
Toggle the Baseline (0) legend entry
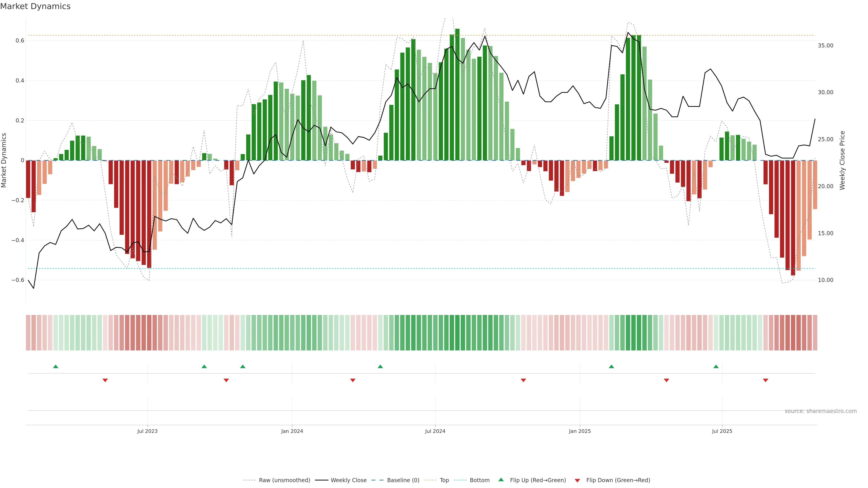(403, 480)
